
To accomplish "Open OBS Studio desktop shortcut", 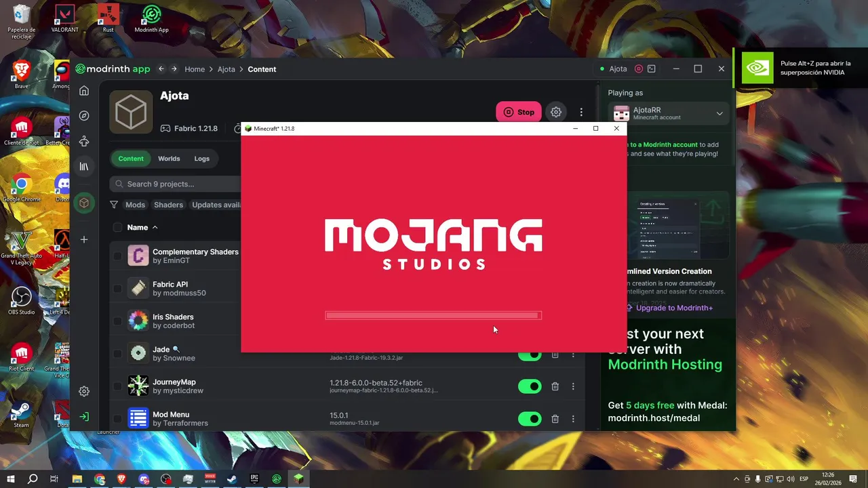I will click(21, 301).
